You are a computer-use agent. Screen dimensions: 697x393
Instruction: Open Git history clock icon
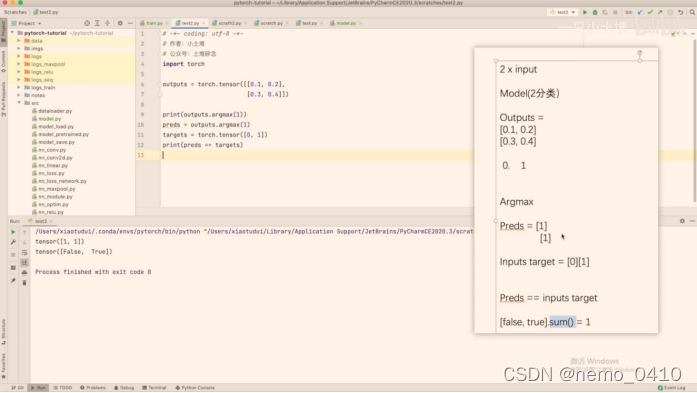[670, 12]
